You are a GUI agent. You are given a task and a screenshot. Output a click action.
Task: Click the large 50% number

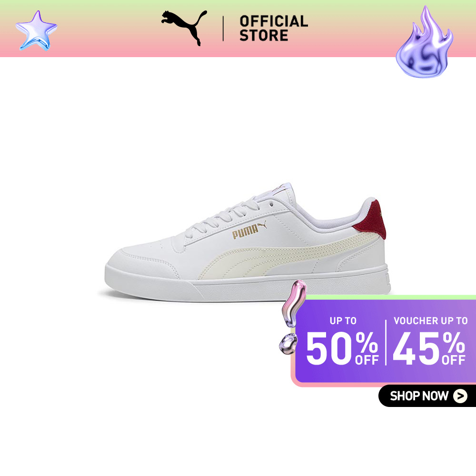click(x=342, y=348)
